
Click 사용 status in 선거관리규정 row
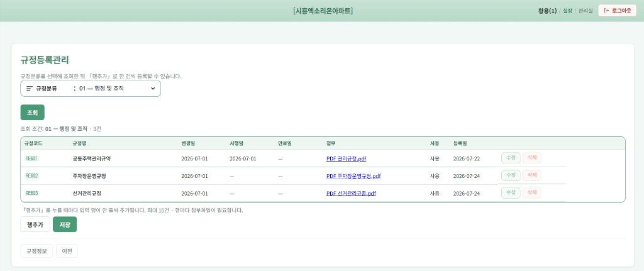click(x=435, y=194)
